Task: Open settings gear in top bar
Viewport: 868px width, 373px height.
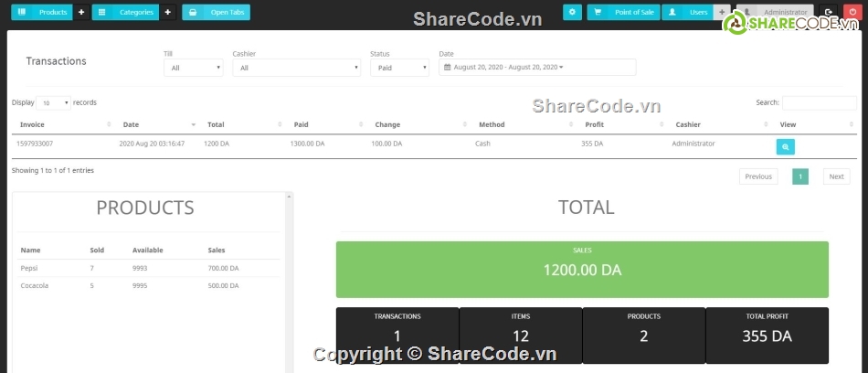Action: (572, 12)
